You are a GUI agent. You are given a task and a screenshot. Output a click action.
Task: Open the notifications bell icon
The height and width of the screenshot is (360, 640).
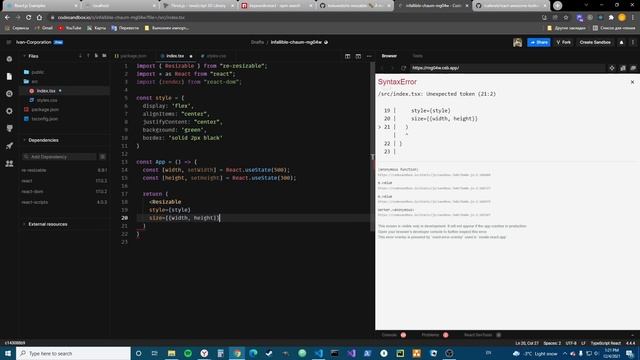[x=622, y=42]
